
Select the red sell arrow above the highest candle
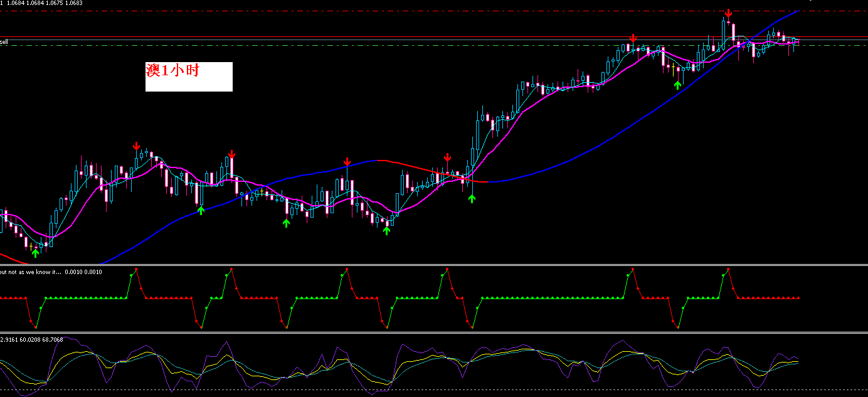tap(728, 13)
